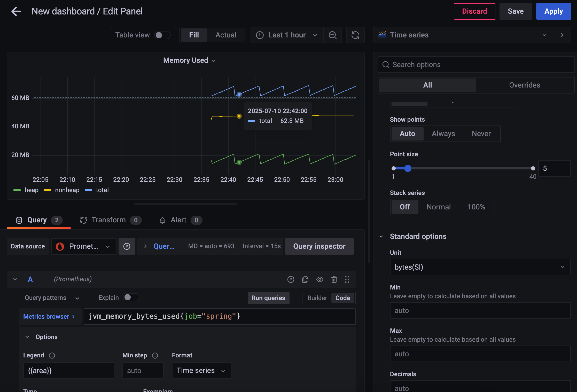Click the Point size slider handle
Viewport: 577px width, 392px height.
point(408,168)
